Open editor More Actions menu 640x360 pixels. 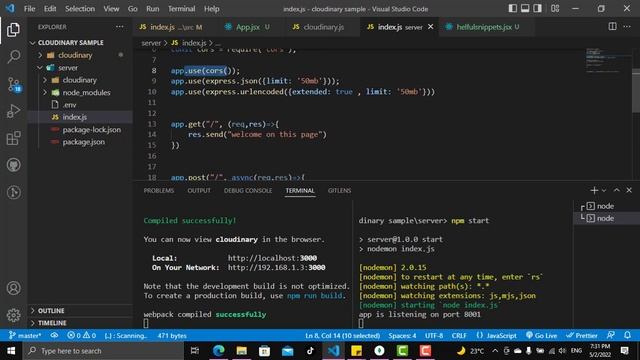[x=627, y=27]
